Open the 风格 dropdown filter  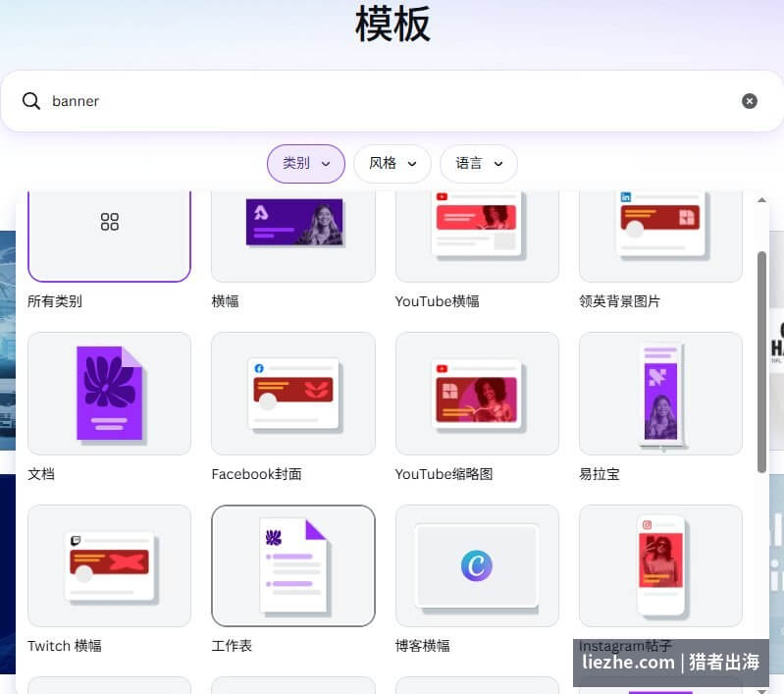point(392,164)
